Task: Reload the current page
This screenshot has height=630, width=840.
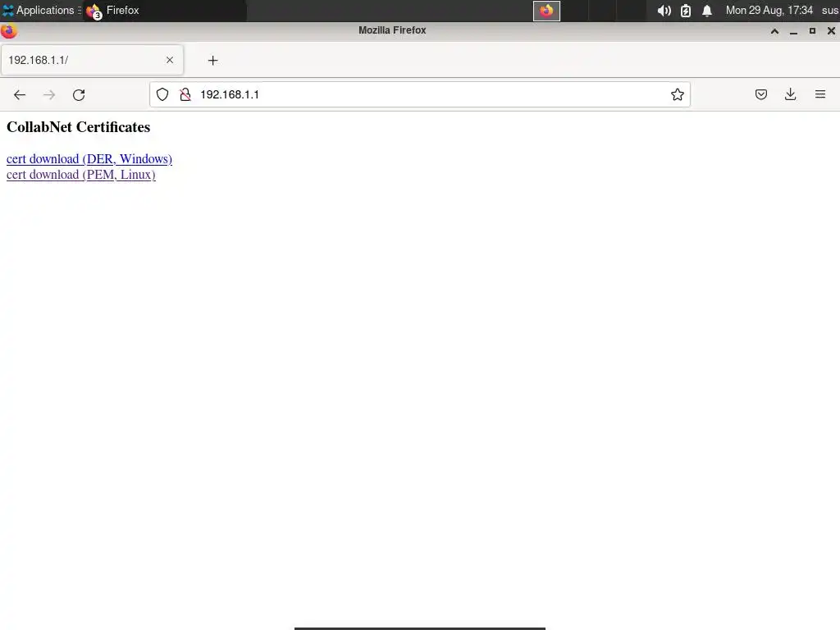Action: [79, 95]
